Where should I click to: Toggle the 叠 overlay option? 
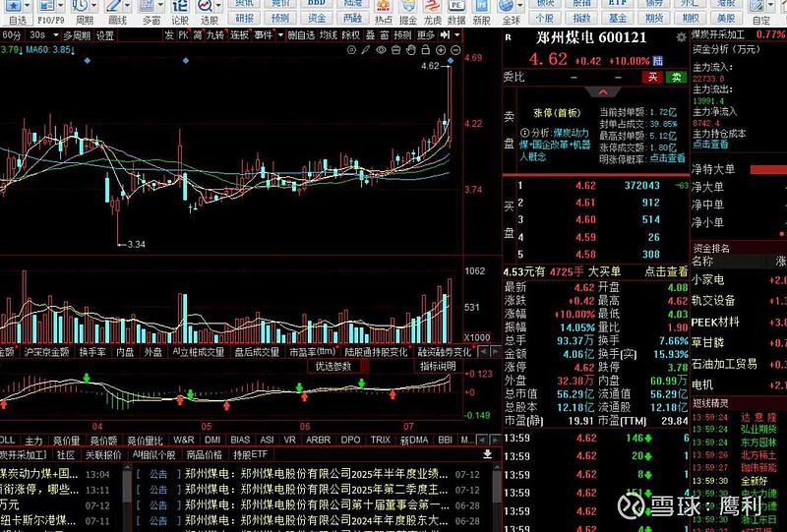pos(371,35)
